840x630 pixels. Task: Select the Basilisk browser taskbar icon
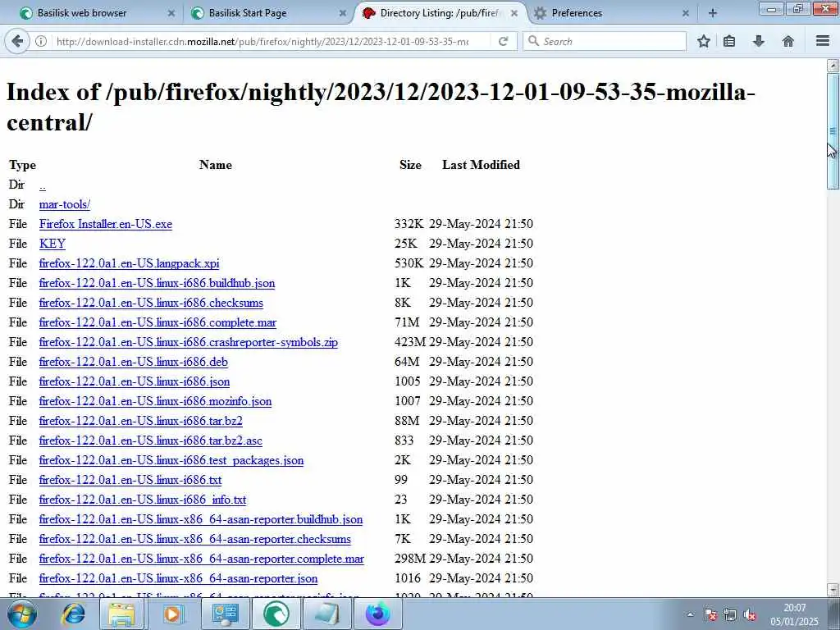tap(276, 614)
